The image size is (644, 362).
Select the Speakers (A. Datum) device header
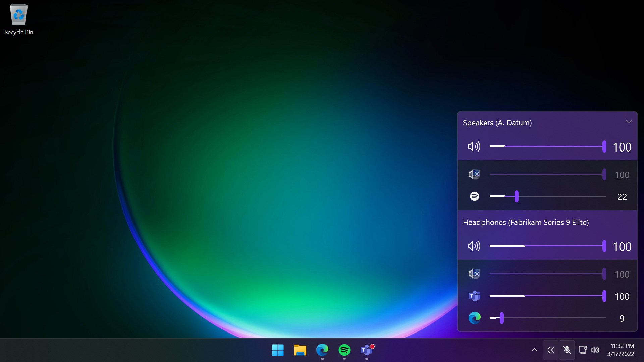497,123
